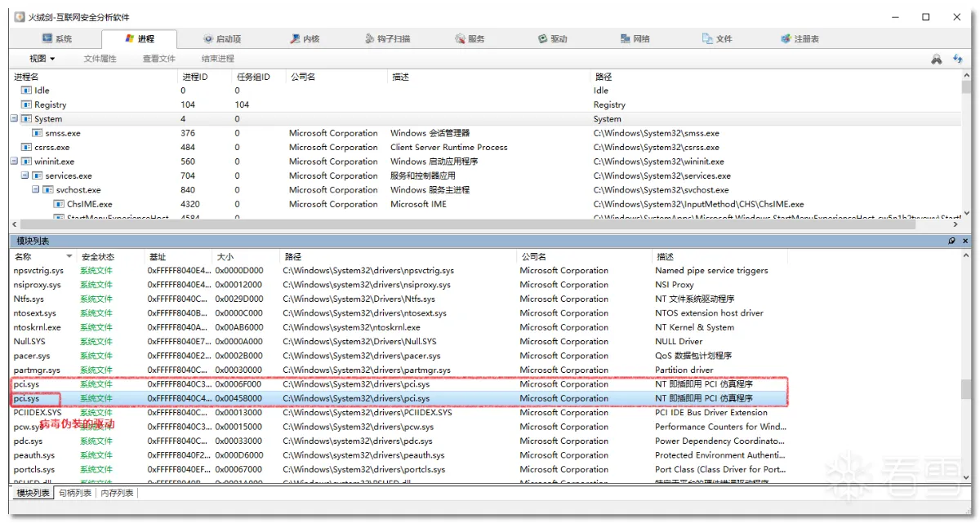Sort modules by the 基址 column header
This screenshot has width=980, height=523.
178,256
